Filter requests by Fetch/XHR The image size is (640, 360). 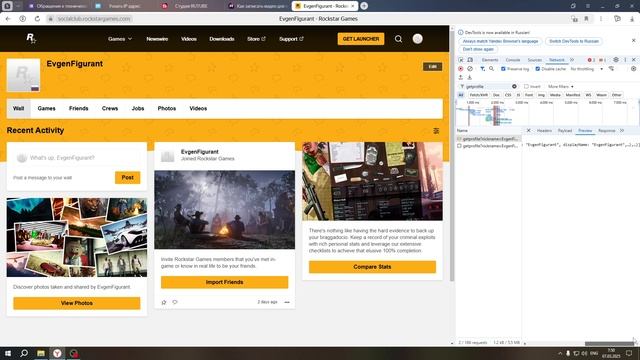[478, 95]
